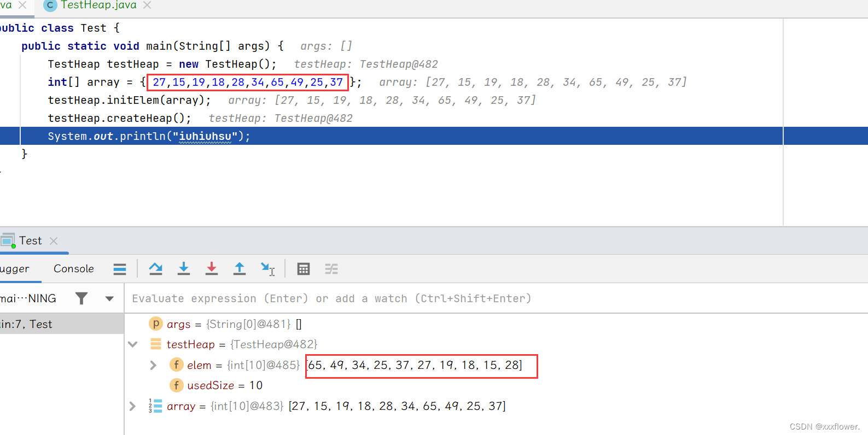The width and height of the screenshot is (868, 435).
Task: Select the main:7, Test stack frame
Action: (x=62, y=324)
